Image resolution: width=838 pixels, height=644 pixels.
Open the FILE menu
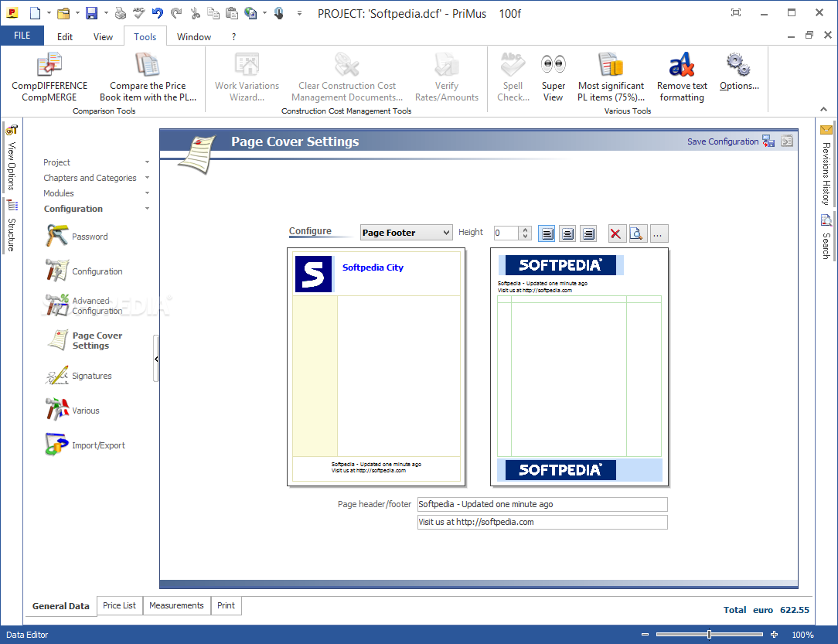click(x=22, y=36)
